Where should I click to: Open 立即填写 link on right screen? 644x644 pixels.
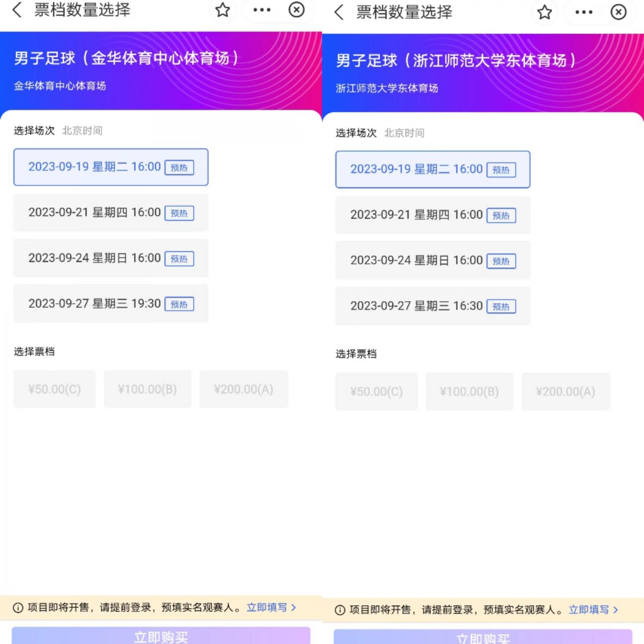click(593, 610)
